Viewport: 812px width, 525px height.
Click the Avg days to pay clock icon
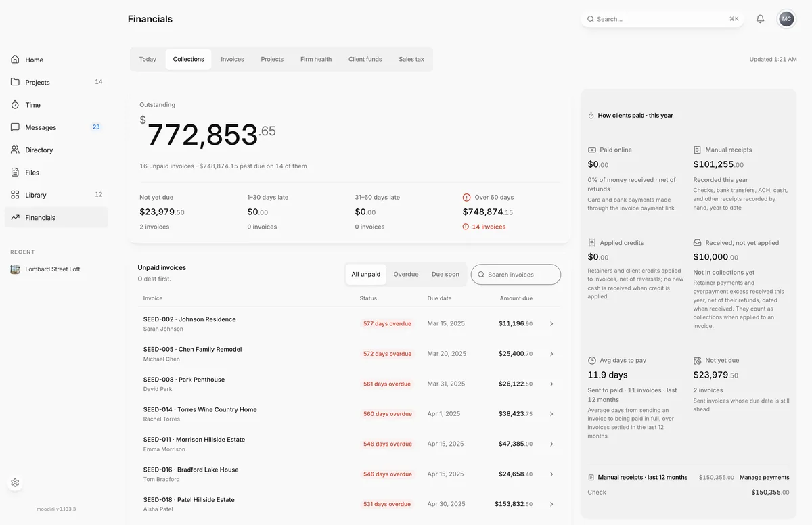click(592, 361)
